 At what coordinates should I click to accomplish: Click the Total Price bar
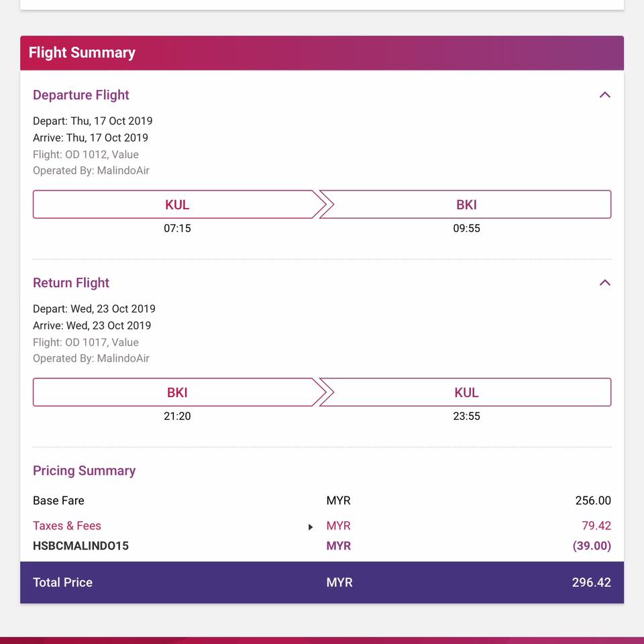pos(322,582)
